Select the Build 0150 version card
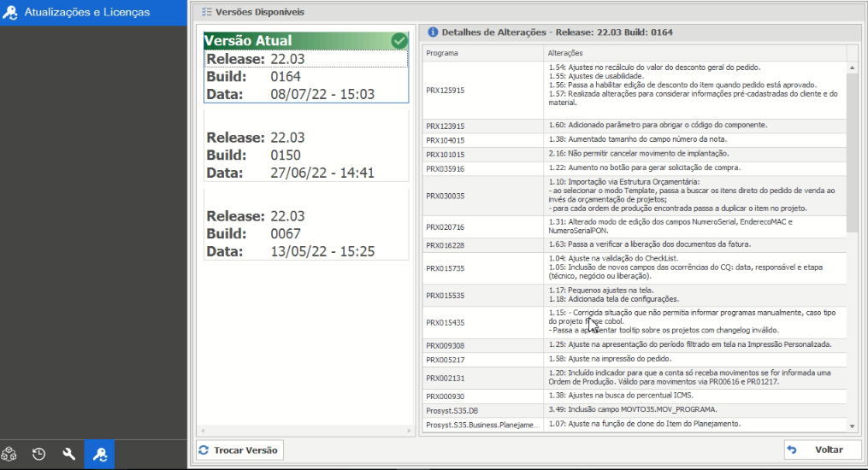This screenshot has height=470, width=868. point(306,146)
